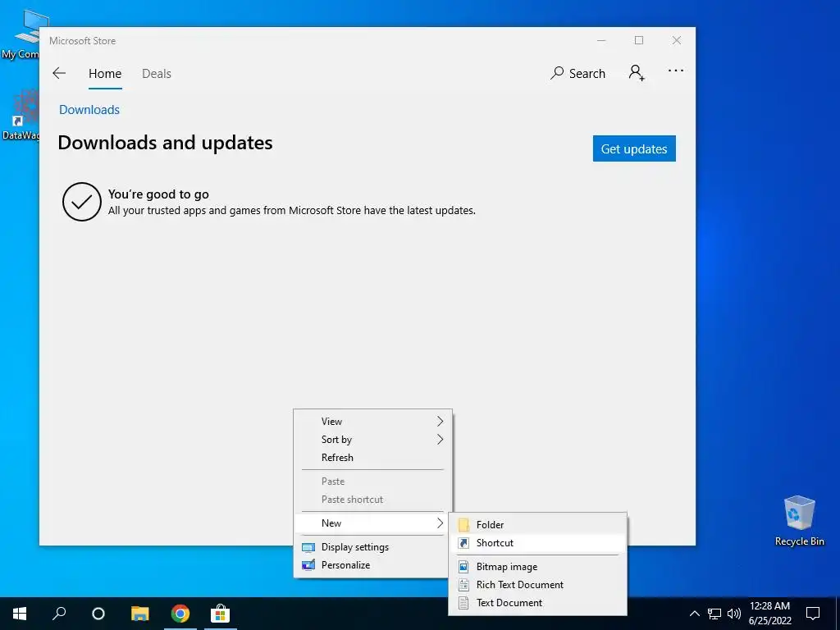Click the New submenu arrow

click(x=440, y=523)
